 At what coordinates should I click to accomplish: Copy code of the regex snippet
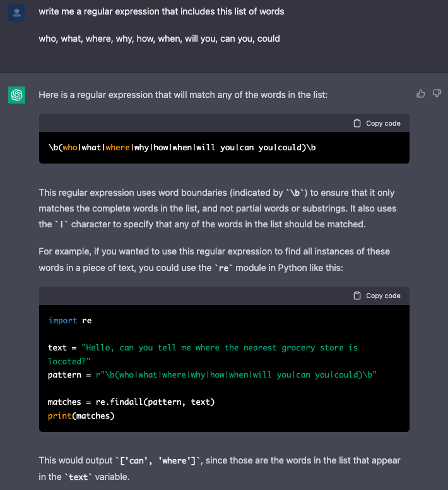click(x=377, y=123)
